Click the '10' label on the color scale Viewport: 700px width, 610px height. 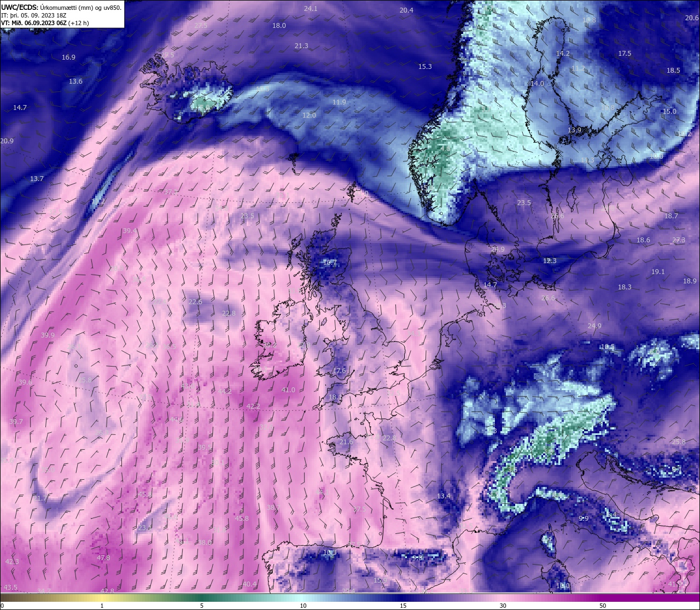click(302, 606)
